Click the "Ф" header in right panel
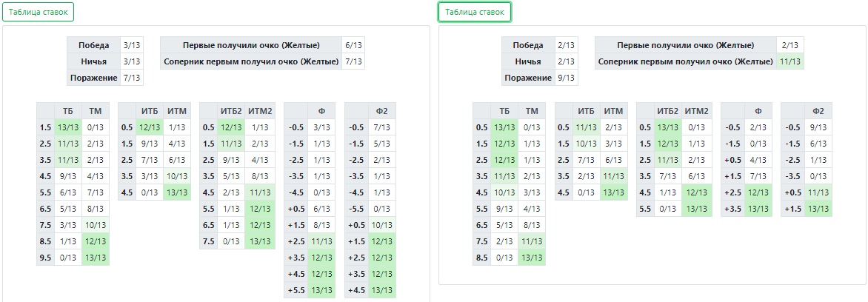The image size is (868, 302). pos(758,111)
